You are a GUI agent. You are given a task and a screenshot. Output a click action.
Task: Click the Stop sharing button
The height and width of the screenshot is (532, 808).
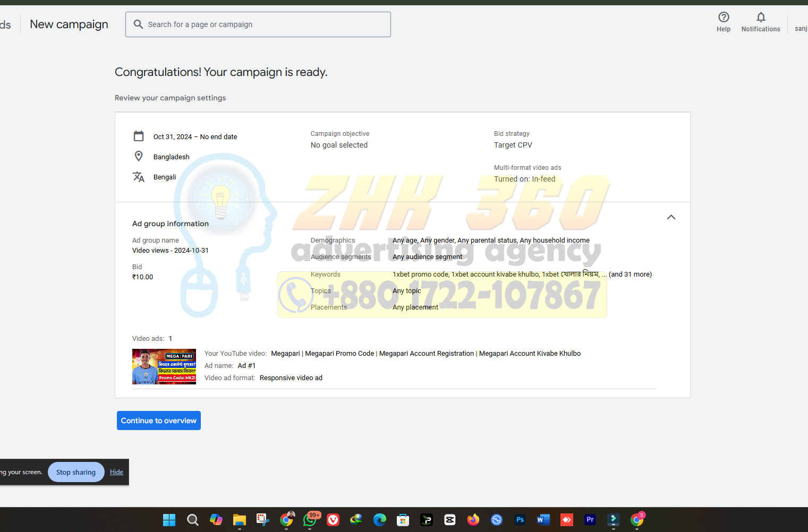click(76, 472)
